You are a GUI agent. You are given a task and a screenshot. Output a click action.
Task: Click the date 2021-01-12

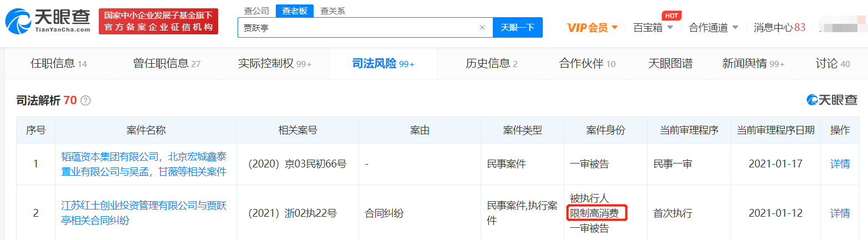click(776, 213)
